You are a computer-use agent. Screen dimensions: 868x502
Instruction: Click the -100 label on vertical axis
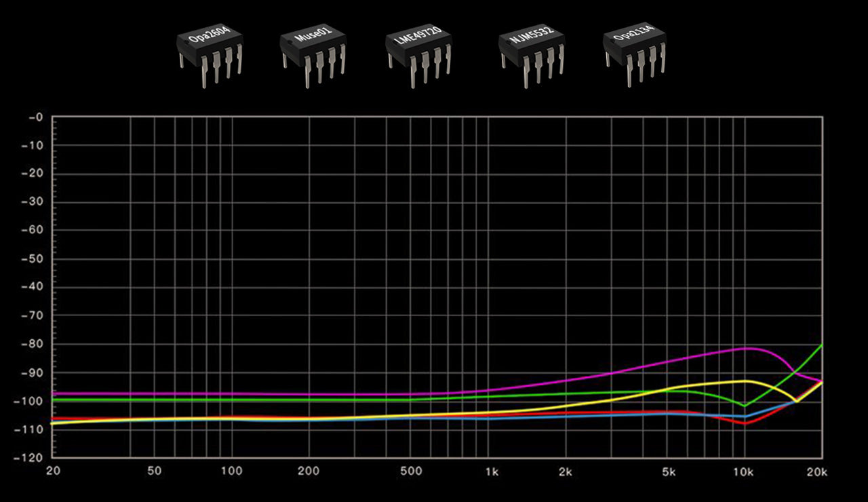(x=28, y=402)
